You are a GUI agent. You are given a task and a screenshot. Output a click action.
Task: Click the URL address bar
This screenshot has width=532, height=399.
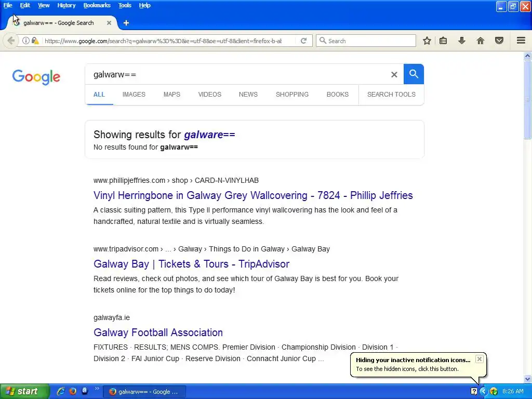pyautogui.click(x=163, y=41)
